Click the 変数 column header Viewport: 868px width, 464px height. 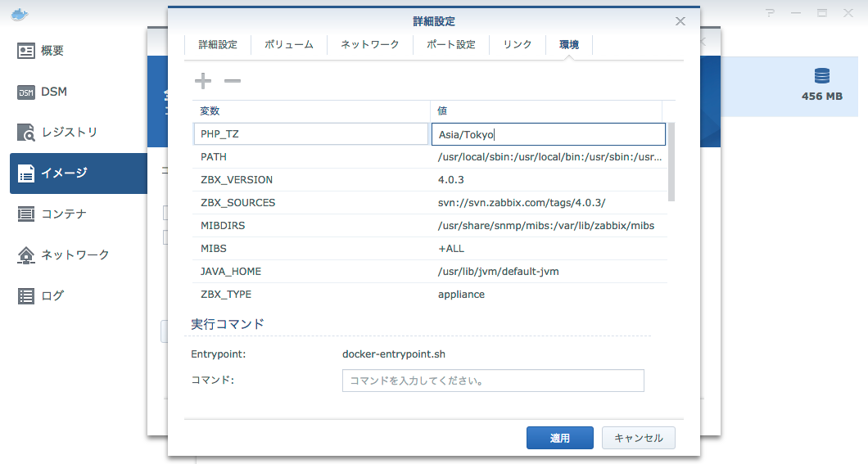click(311, 111)
